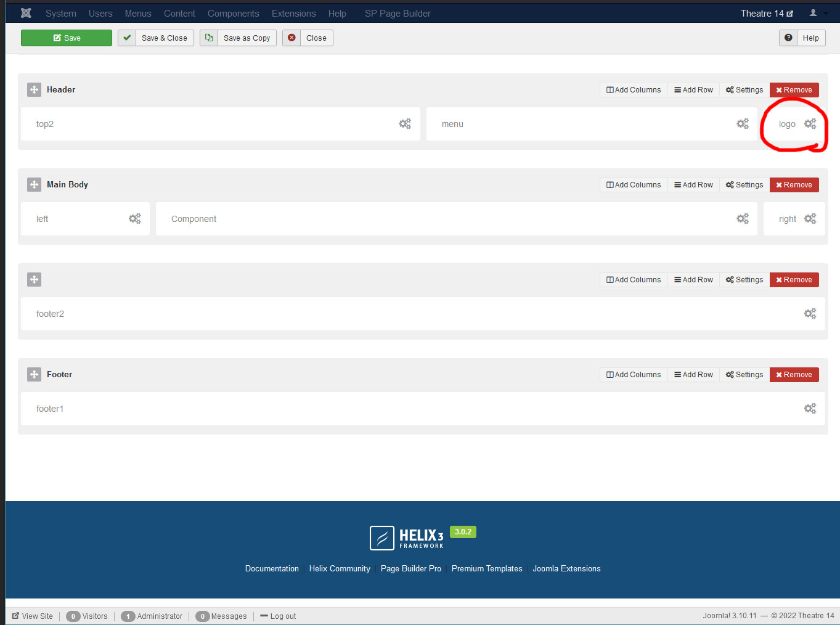Click the Component column gear icon
This screenshot has width=840, height=625.
743,219
